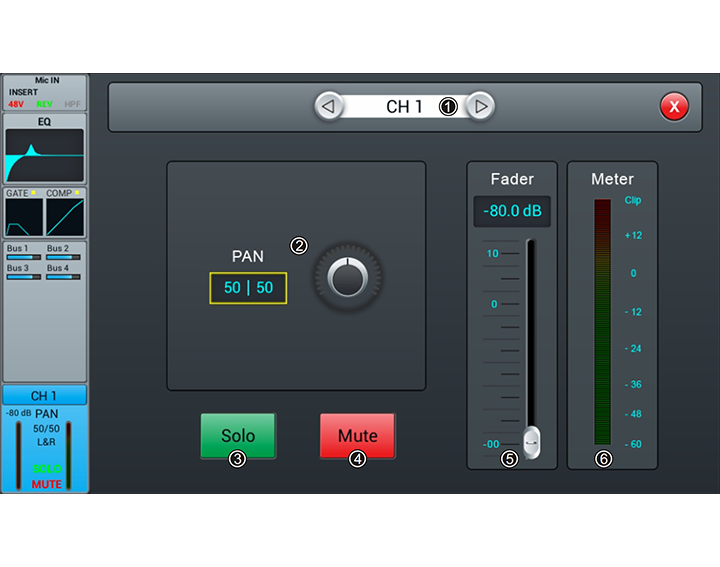Screen dimensions: 720x567
Task: Open the COMP graph thumbnail
Action: 64,216
